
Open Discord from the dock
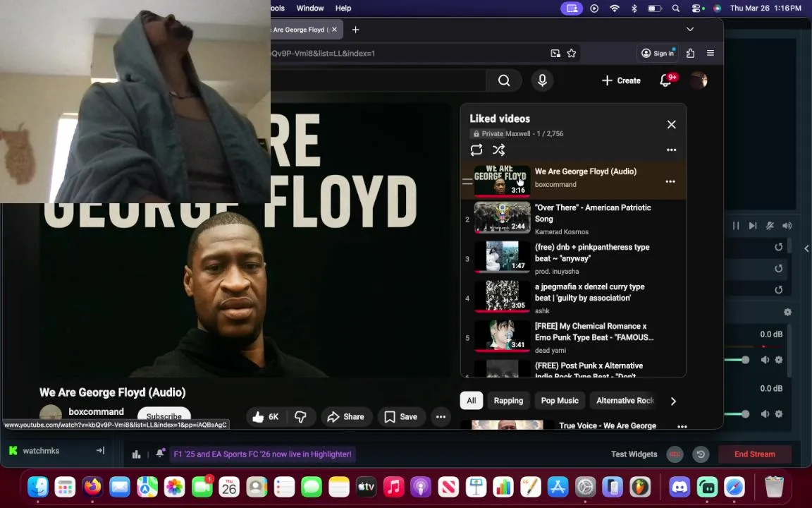click(x=679, y=488)
